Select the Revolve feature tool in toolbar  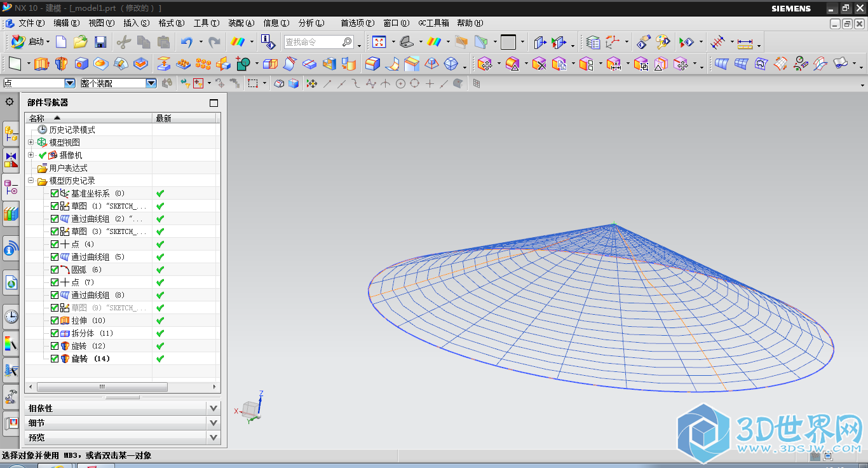(x=61, y=64)
